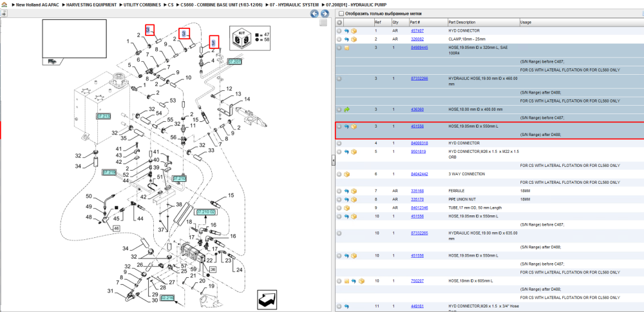The height and width of the screenshot is (312, 644).
Task: Open part number link 84989445
Action: click(x=419, y=48)
